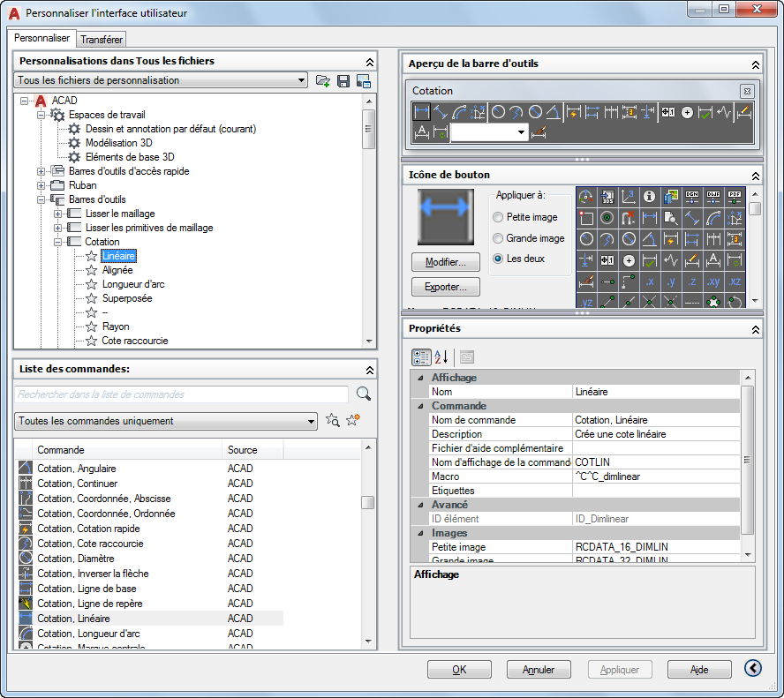
Task: Expand the 'Lisser le maillage' node
Action: click(x=58, y=214)
